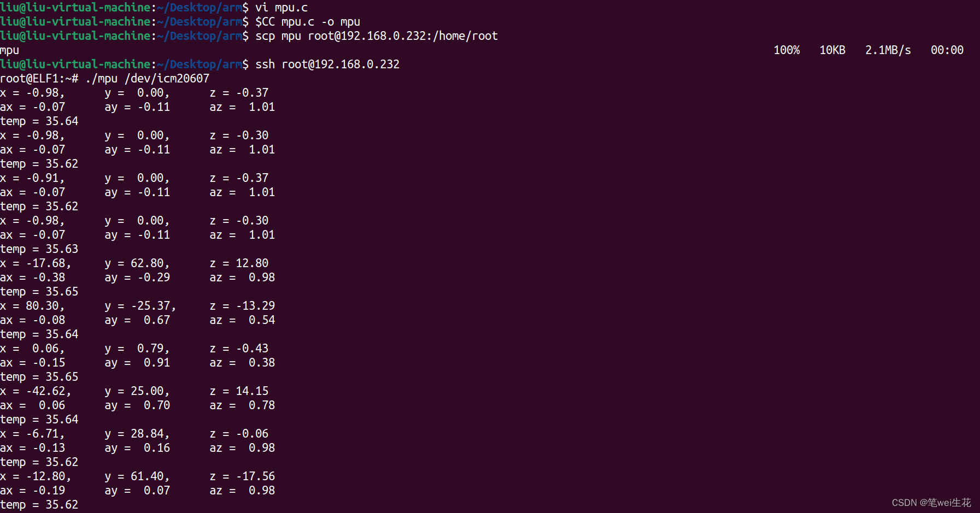Click the reading 'ay = 0.91'

click(x=137, y=363)
